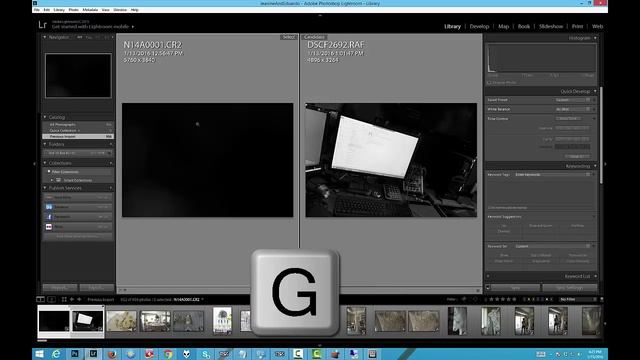Image resolution: width=640 pixels, height=360 pixels.
Task: Toggle the Original Photo checkbox under histogram
Action: point(489,82)
